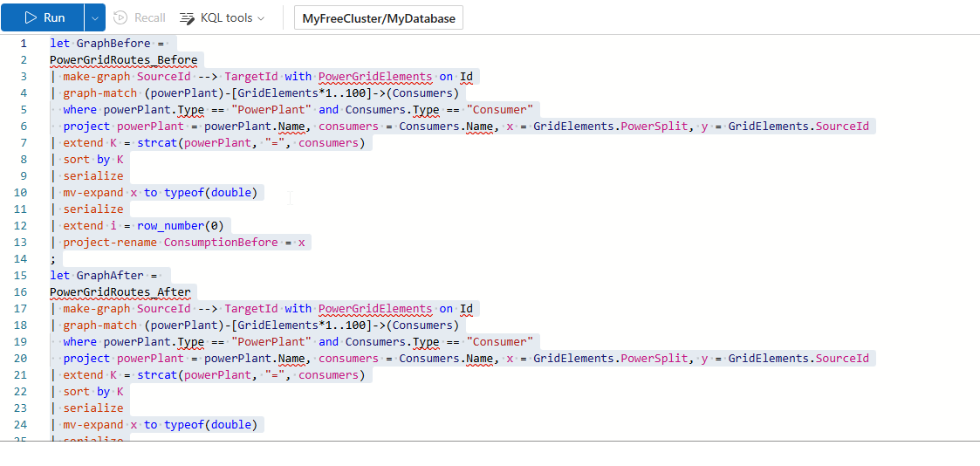Click 'graph-match' on line 4
The width and height of the screenshot is (980, 466).
pyautogui.click(x=100, y=93)
